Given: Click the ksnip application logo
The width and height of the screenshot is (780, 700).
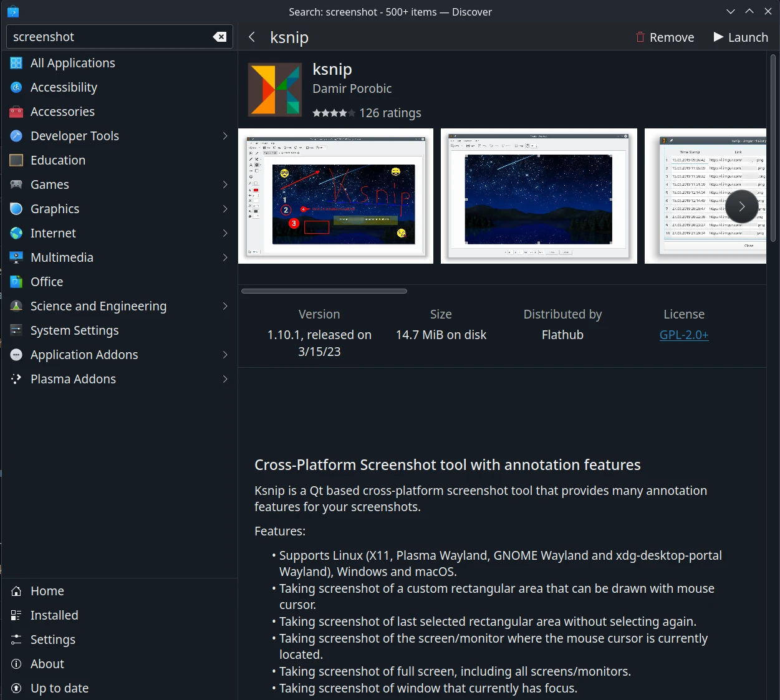Looking at the screenshot, I should click(x=275, y=89).
